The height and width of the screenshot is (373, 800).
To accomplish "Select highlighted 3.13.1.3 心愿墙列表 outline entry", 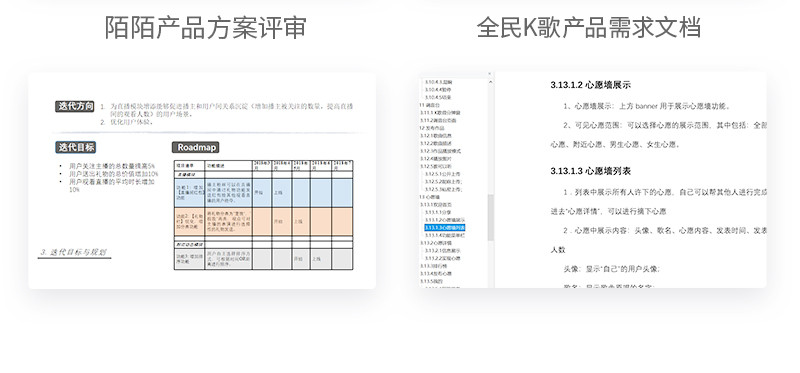I will click(444, 228).
